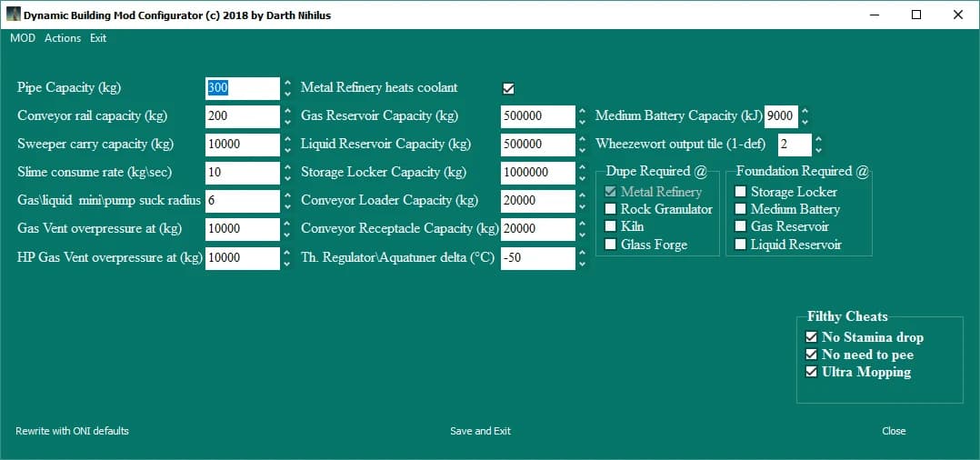This screenshot has width=980, height=460.
Task: Click the Close button at bottom right
Action: point(894,431)
